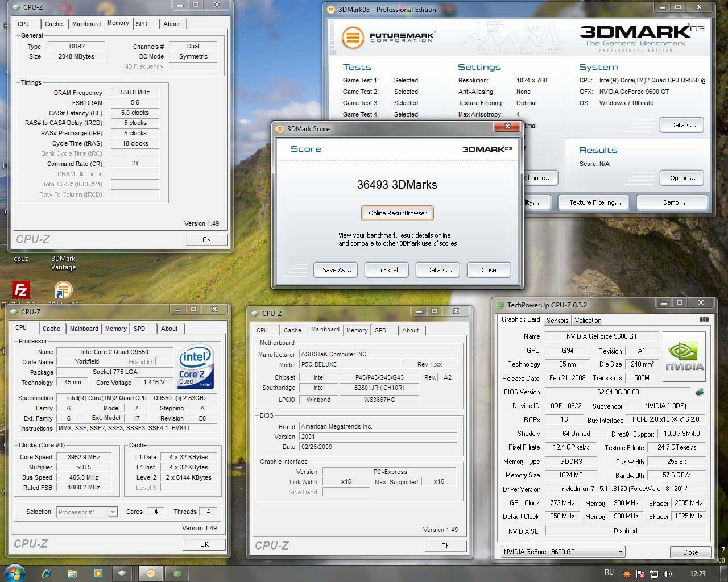Open Windows Media Player from taskbar
The image size is (728, 582).
[98, 573]
